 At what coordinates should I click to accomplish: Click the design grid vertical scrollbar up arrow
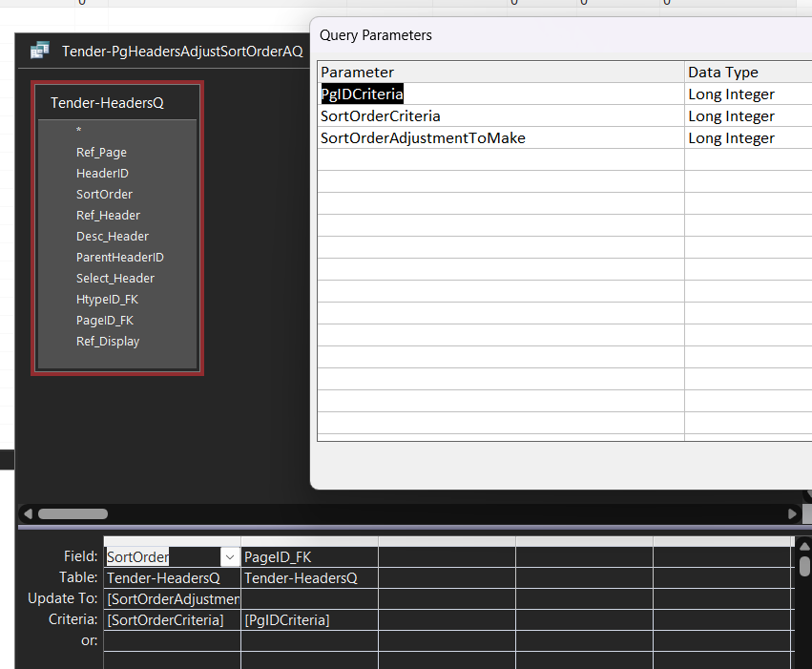click(804, 546)
